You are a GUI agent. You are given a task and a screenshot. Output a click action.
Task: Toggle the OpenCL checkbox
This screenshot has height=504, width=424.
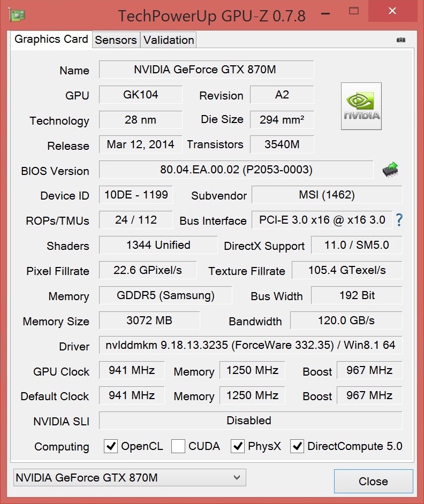click(111, 446)
